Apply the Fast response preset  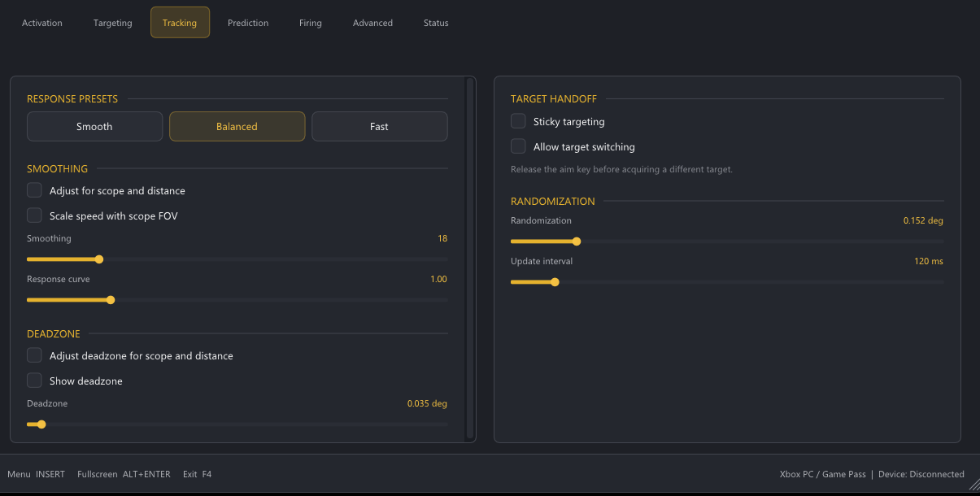380,127
